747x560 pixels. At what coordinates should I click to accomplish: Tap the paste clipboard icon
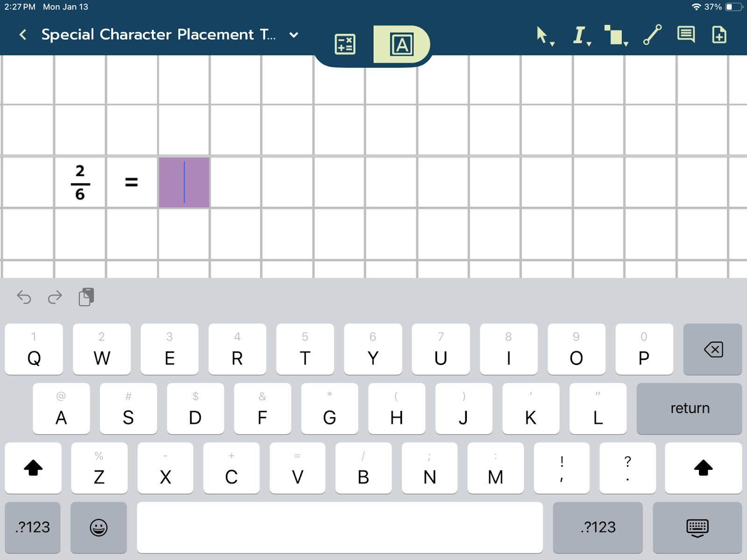coord(86,297)
